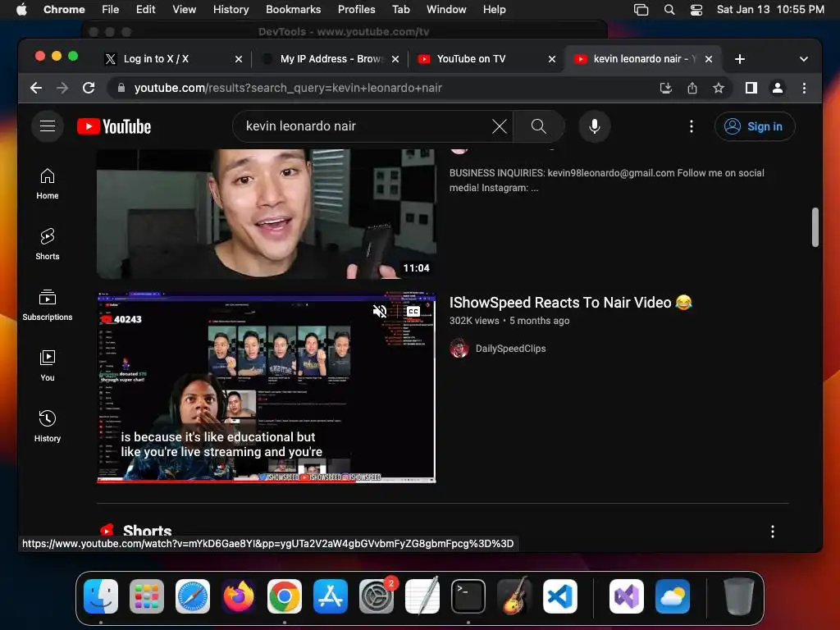Open the Bookmarks menu
The width and height of the screenshot is (840, 630).
coord(293,10)
